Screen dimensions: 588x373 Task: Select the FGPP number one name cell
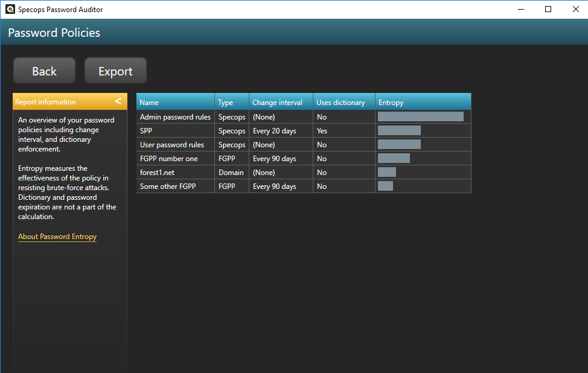(176, 159)
